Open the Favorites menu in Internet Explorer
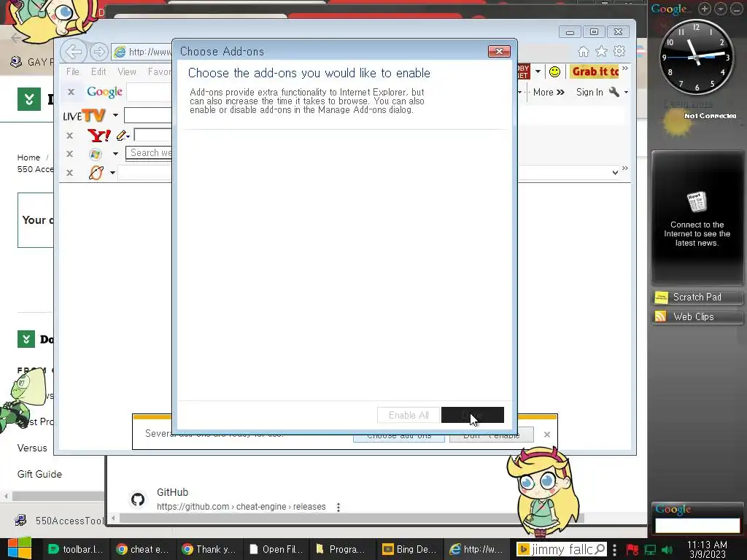747x560 pixels. tap(159, 72)
